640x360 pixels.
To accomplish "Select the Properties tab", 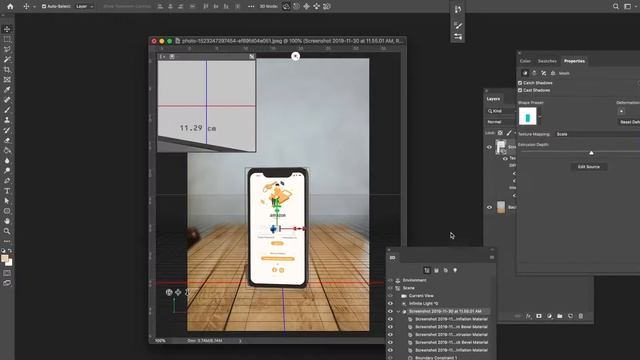I will click(574, 61).
